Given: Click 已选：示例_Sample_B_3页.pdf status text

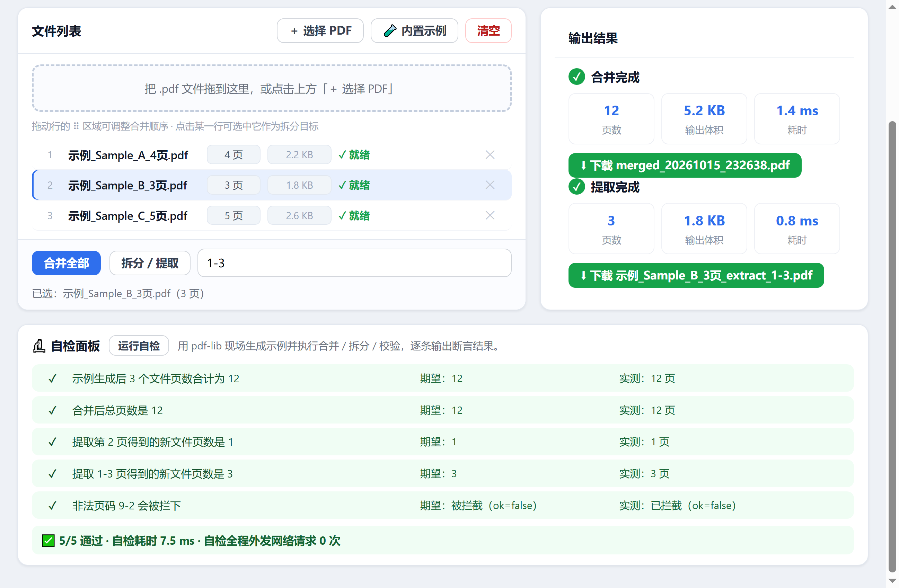Looking at the screenshot, I should click(118, 293).
